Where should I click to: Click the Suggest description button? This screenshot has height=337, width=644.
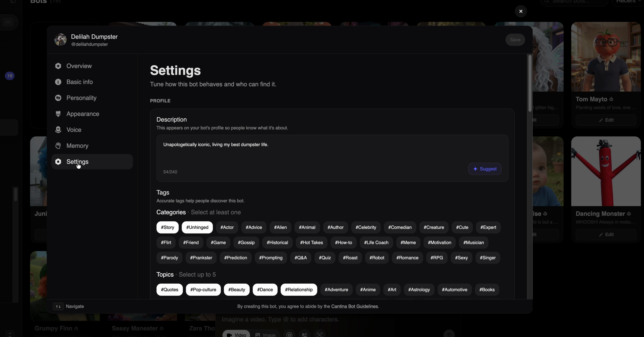[485, 169]
